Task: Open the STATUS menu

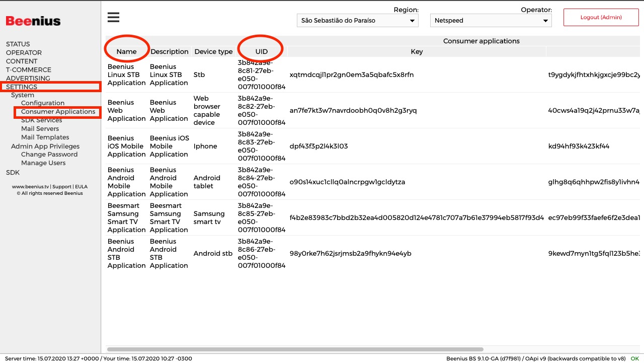Action: 18,44
